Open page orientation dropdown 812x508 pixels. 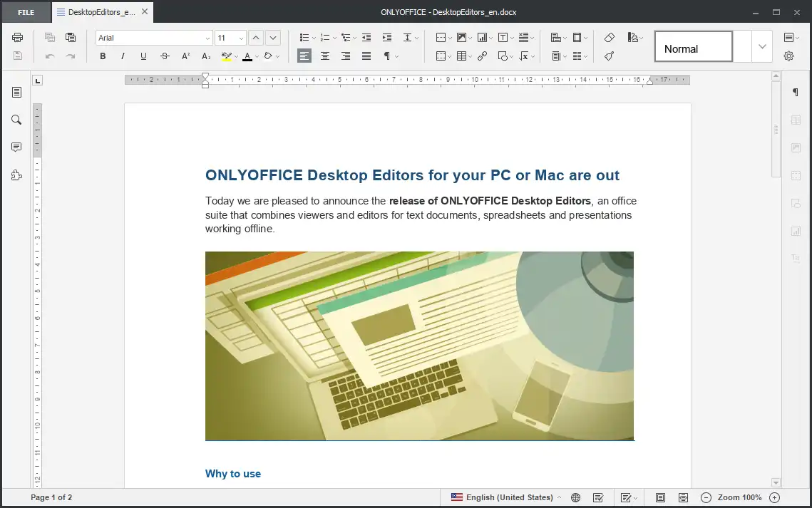tap(565, 38)
